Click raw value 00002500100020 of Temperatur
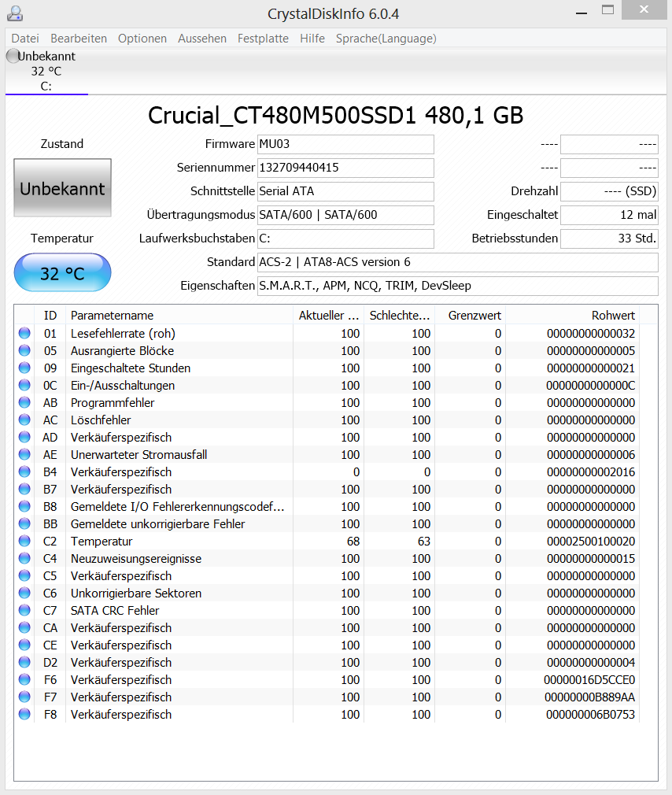Image resolution: width=672 pixels, height=795 pixels. [591, 542]
